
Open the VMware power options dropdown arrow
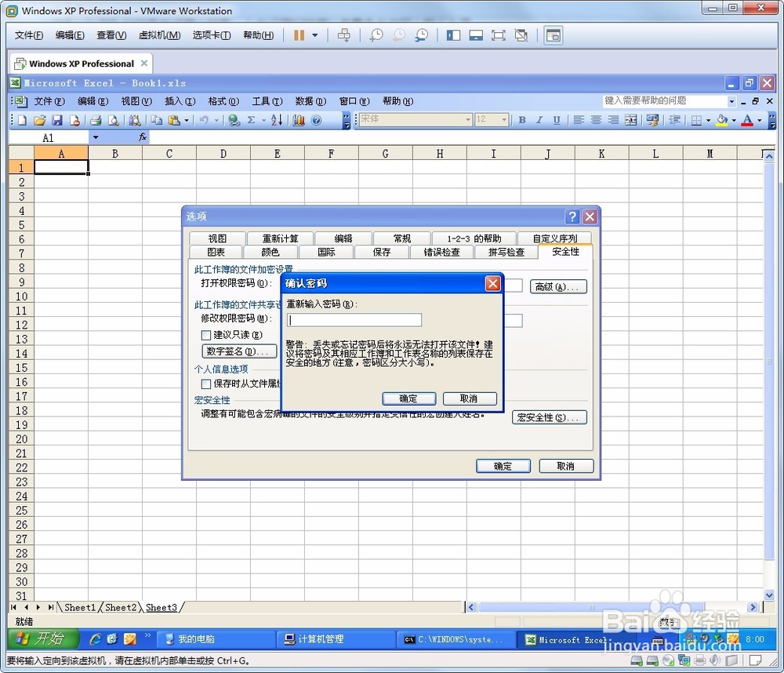tap(315, 35)
